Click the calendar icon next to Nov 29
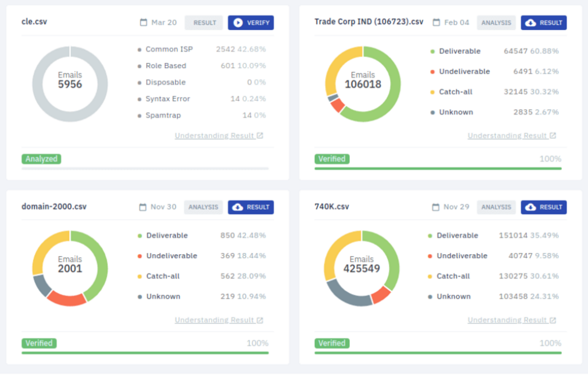Screen dimensions: 588x375 click(436, 207)
